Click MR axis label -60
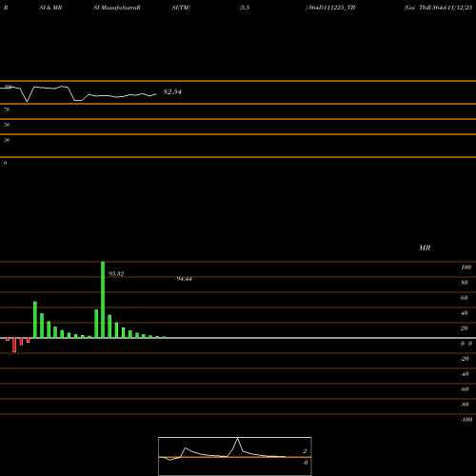This screenshot has width=476, height=476. 465,389
